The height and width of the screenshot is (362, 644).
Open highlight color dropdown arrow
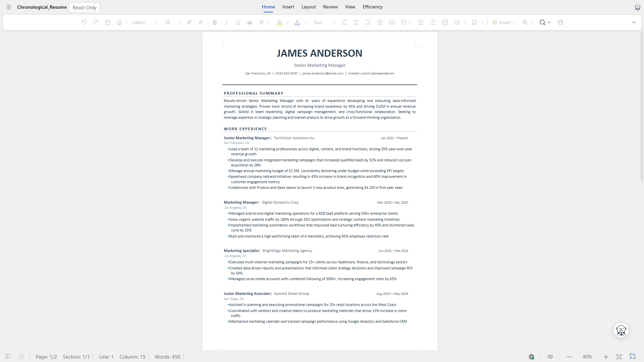tap(288, 22)
